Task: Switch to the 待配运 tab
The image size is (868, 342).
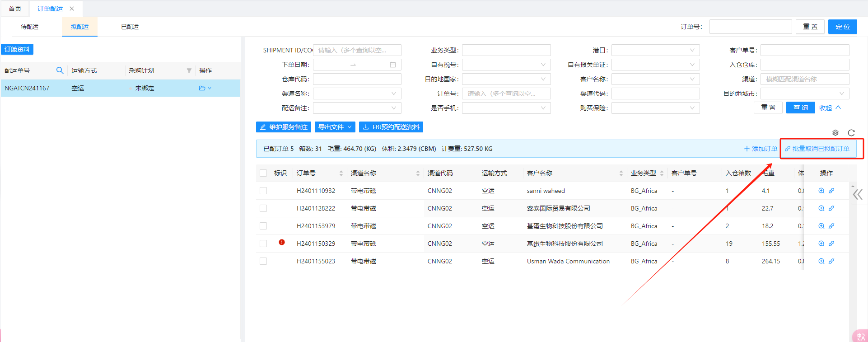Action: pos(30,27)
